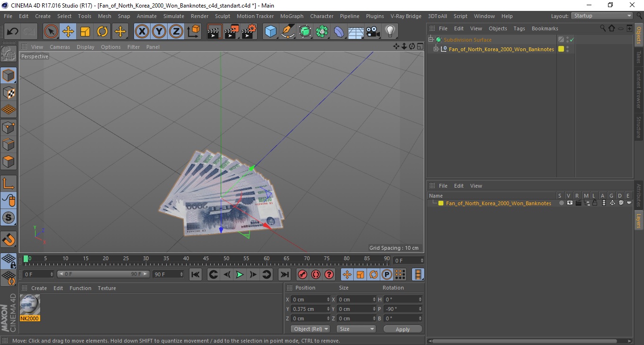The image size is (644, 345).
Task: Open Edit Render Settings icon
Action: (249, 32)
